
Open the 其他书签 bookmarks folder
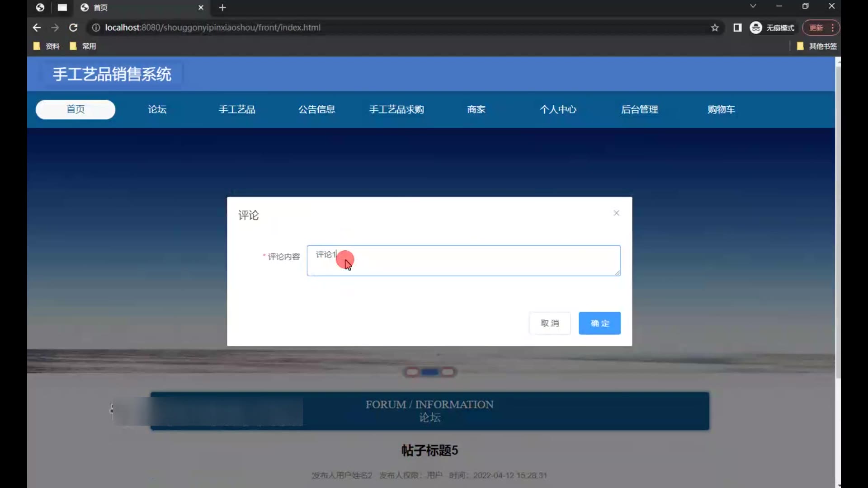point(817,46)
